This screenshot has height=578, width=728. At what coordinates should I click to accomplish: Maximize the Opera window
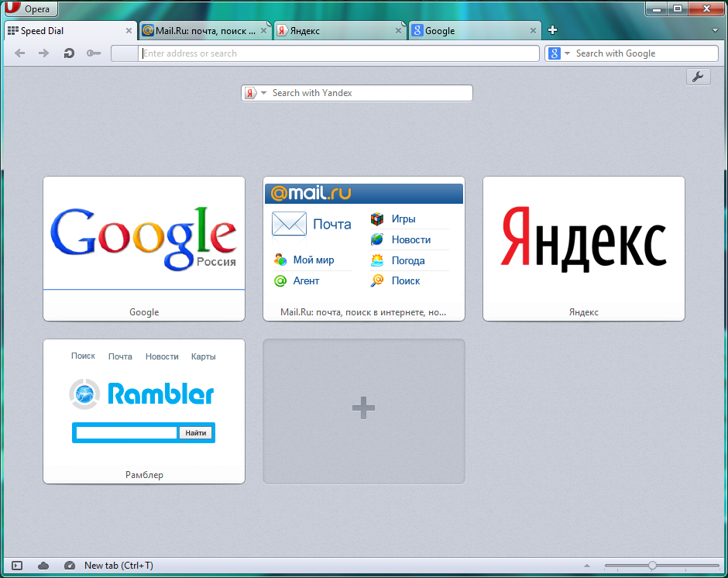678,9
